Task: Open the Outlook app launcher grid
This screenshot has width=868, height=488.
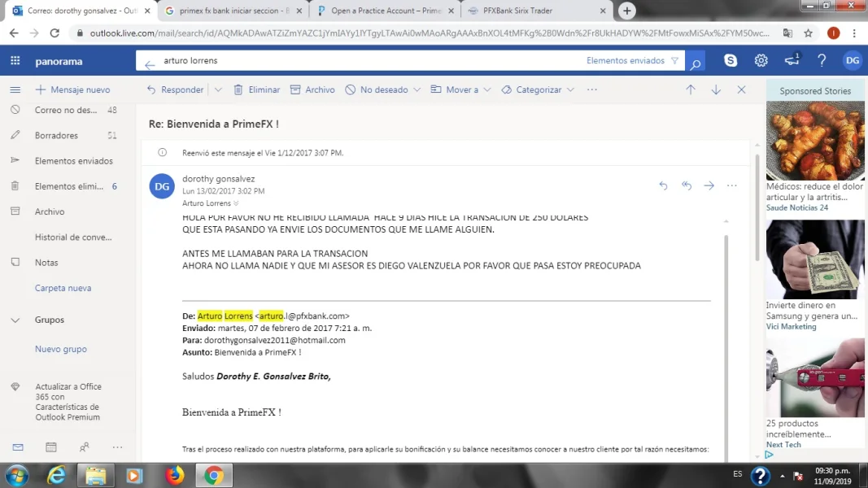Action: (x=15, y=61)
